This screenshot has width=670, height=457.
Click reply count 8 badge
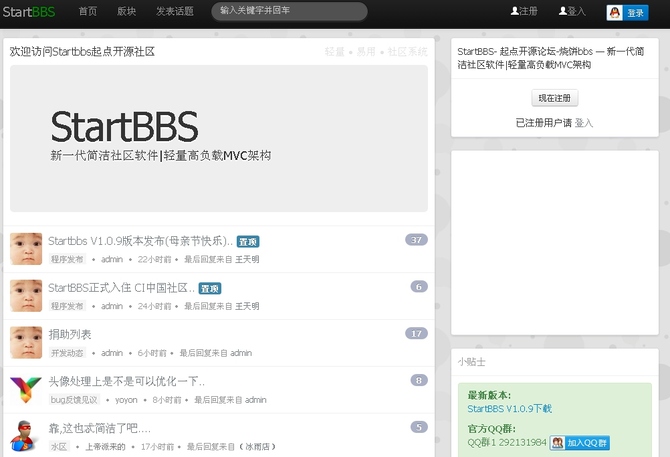(419, 380)
